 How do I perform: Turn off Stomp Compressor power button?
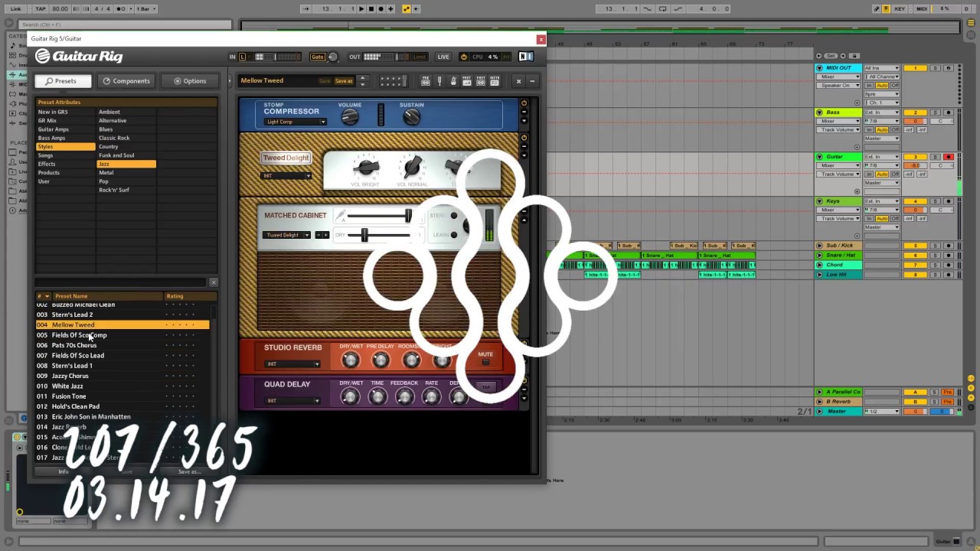click(x=524, y=103)
